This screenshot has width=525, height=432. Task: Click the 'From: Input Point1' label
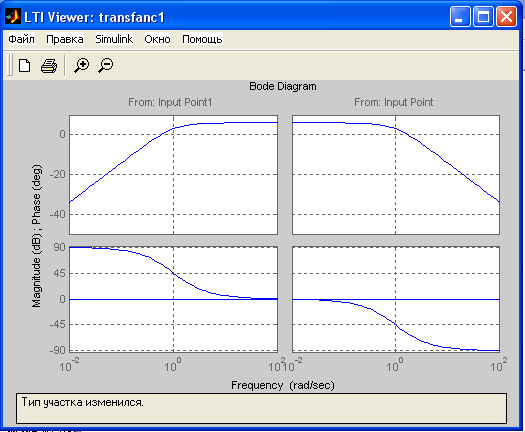[170, 102]
